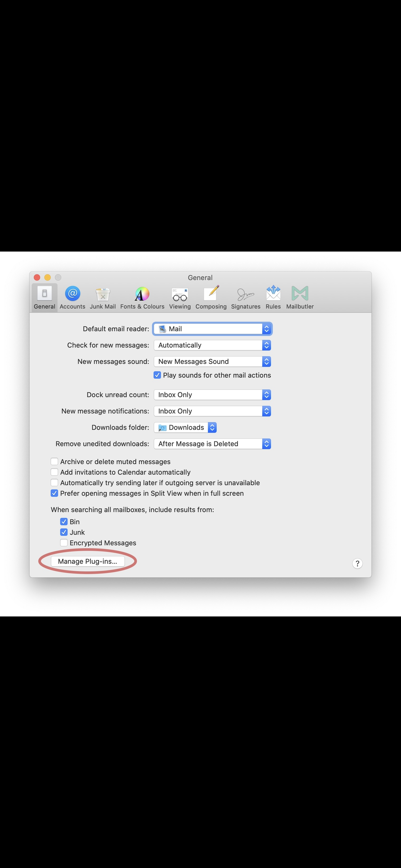
Task: Open the Check for new messages dropdown
Action: pos(212,345)
